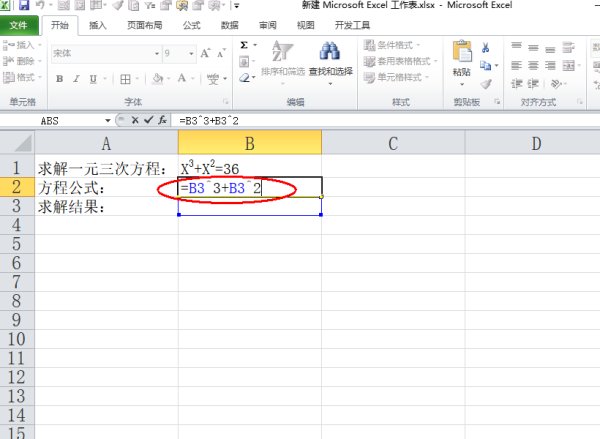Screen dimensions: 600x439
Task: Toggle Bold formatting
Action: [59, 79]
